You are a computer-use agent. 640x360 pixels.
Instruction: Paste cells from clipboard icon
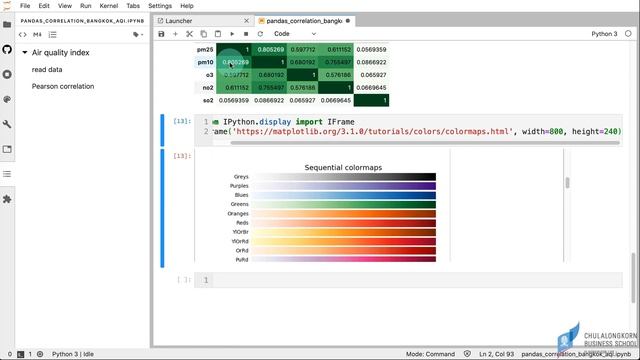pos(218,34)
